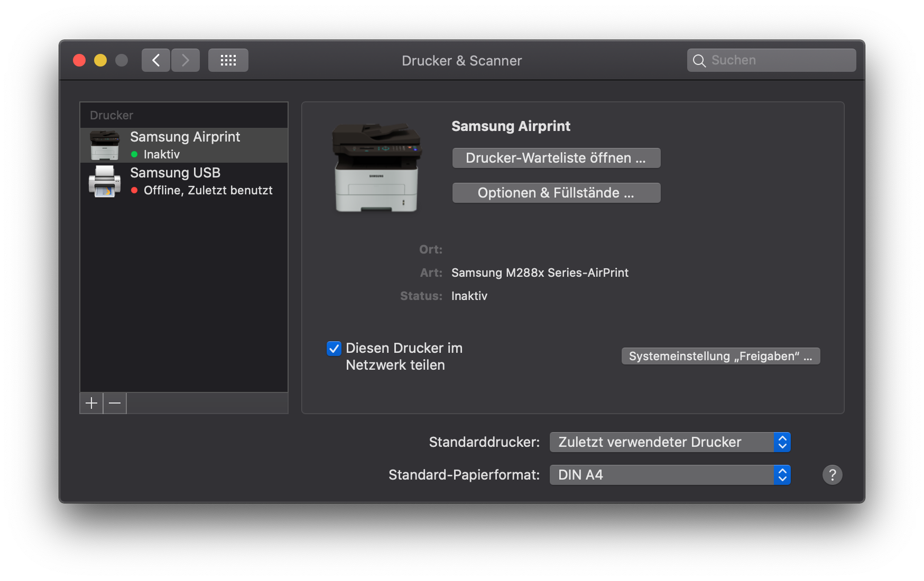Click the magnifier icon in search field

(699, 61)
